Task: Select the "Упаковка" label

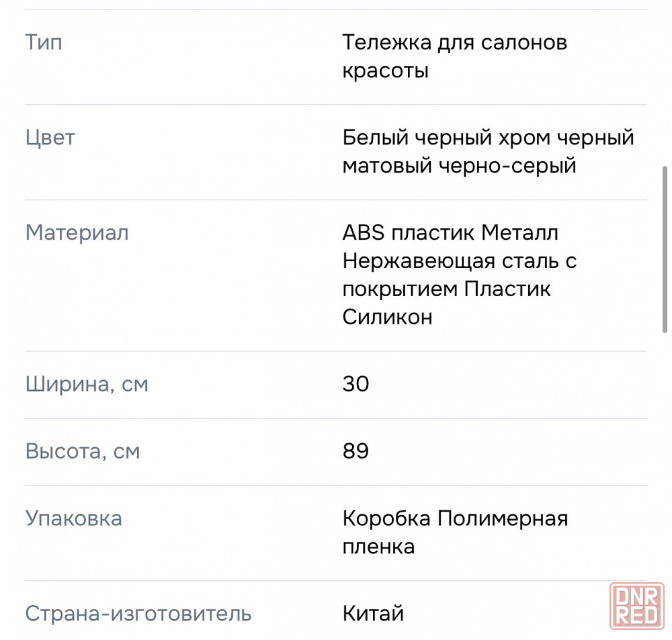Action: coord(74,518)
